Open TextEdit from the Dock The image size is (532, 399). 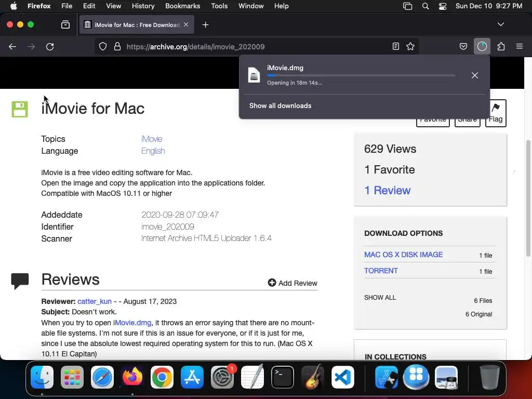click(252, 377)
